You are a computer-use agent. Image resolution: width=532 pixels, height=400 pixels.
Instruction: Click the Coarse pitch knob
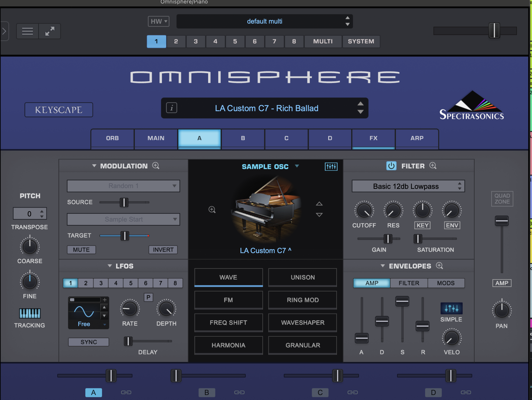[30, 246]
